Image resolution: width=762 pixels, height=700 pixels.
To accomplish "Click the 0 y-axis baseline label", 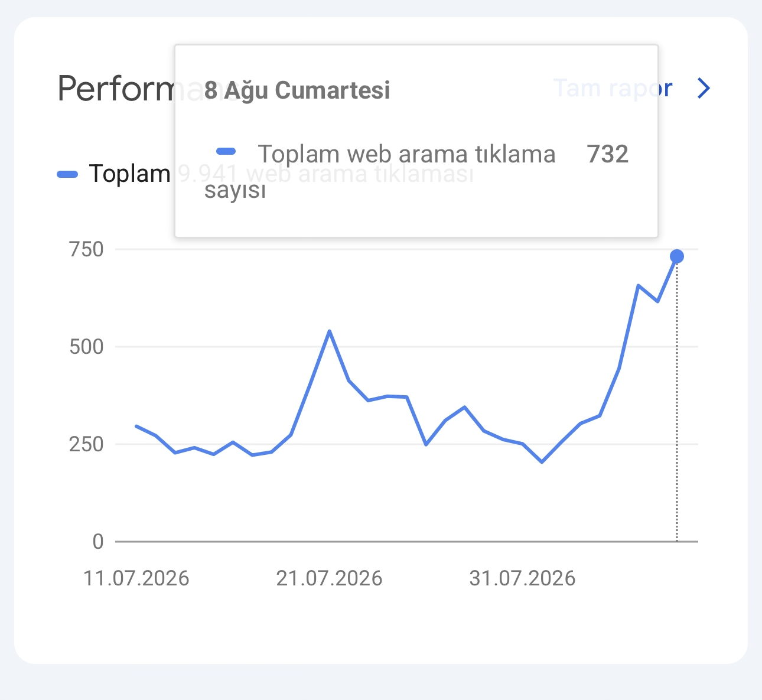I will [98, 542].
